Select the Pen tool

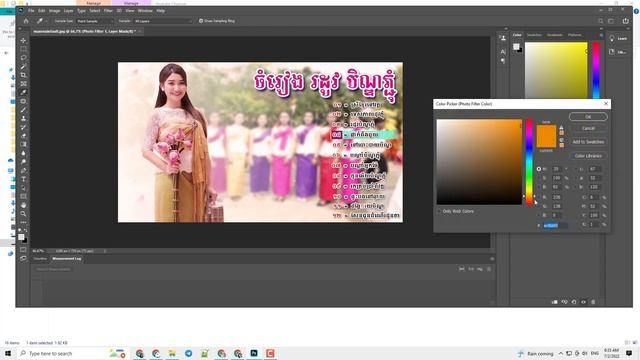pos(23,171)
